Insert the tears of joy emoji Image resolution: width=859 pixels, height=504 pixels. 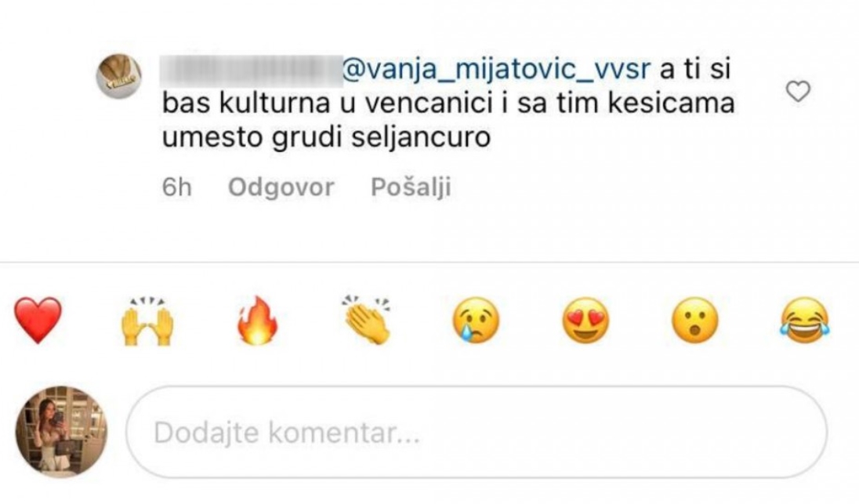(x=805, y=321)
